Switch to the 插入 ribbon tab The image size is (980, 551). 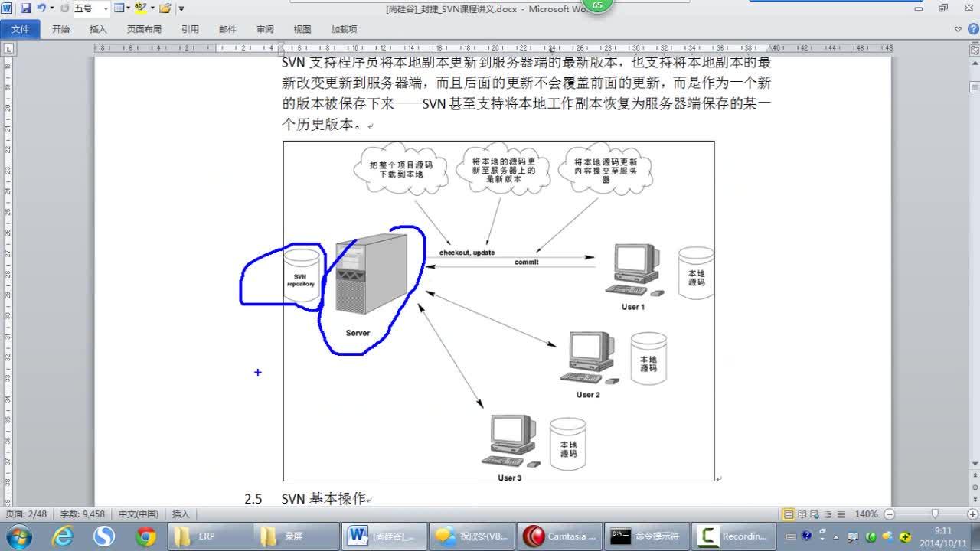point(98,29)
